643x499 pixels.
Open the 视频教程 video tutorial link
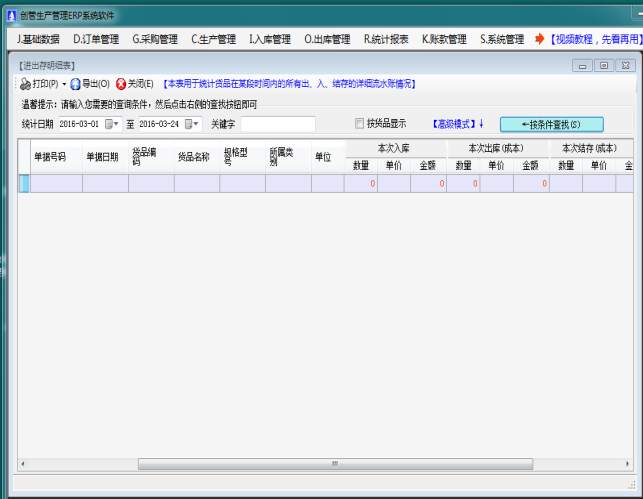594,39
